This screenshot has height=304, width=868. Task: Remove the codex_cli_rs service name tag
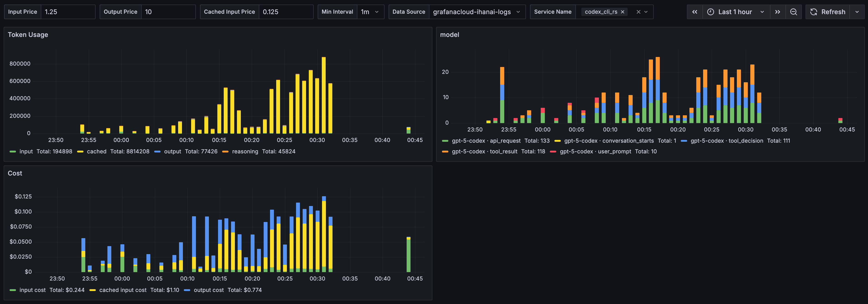(622, 12)
